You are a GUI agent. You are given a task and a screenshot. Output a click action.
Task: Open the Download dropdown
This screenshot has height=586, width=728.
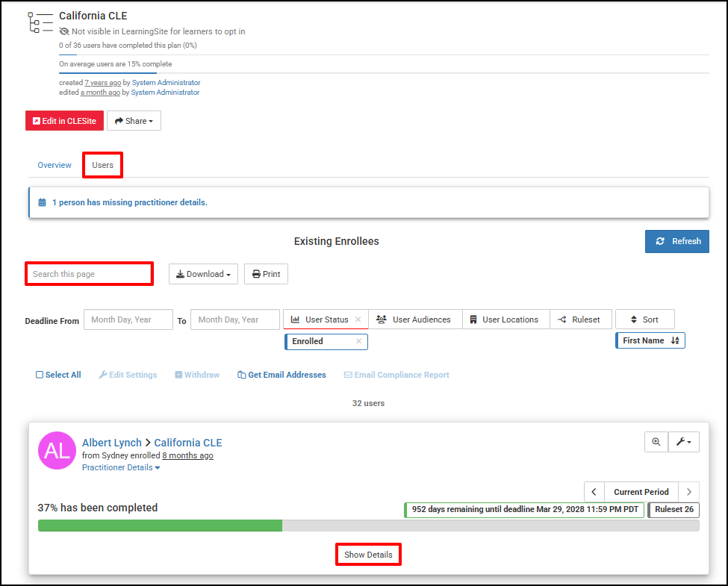point(203,274)
